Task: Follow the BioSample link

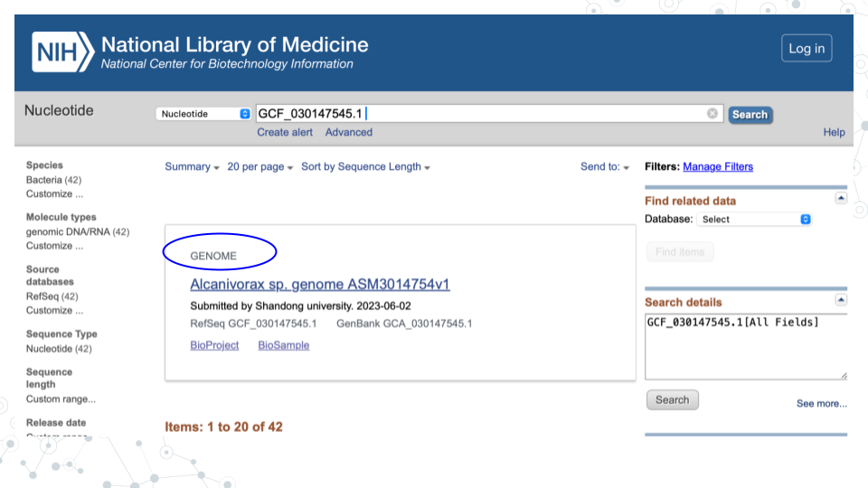Action: [x=283, y=345]
